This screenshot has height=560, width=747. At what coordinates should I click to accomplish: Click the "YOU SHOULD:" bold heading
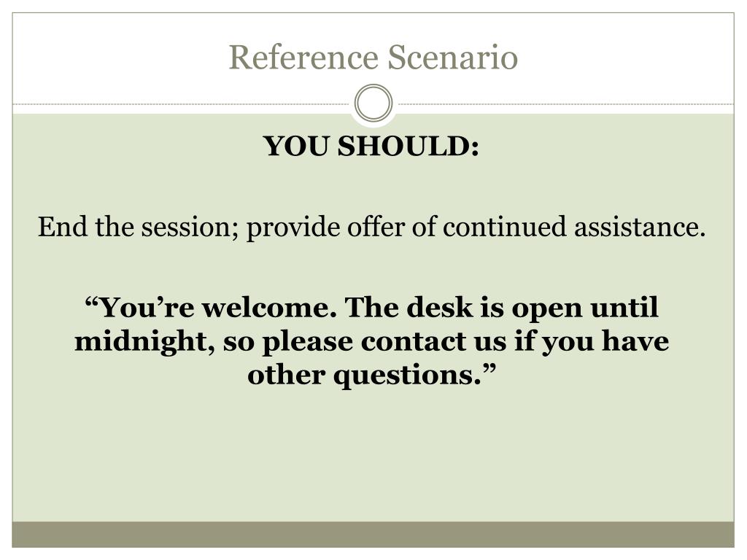point(371,146)
